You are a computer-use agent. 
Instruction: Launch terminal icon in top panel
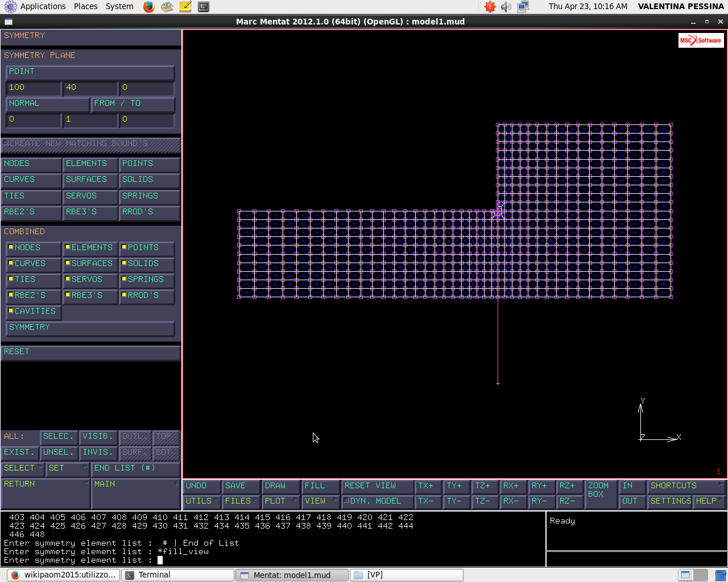pos(204,7)
